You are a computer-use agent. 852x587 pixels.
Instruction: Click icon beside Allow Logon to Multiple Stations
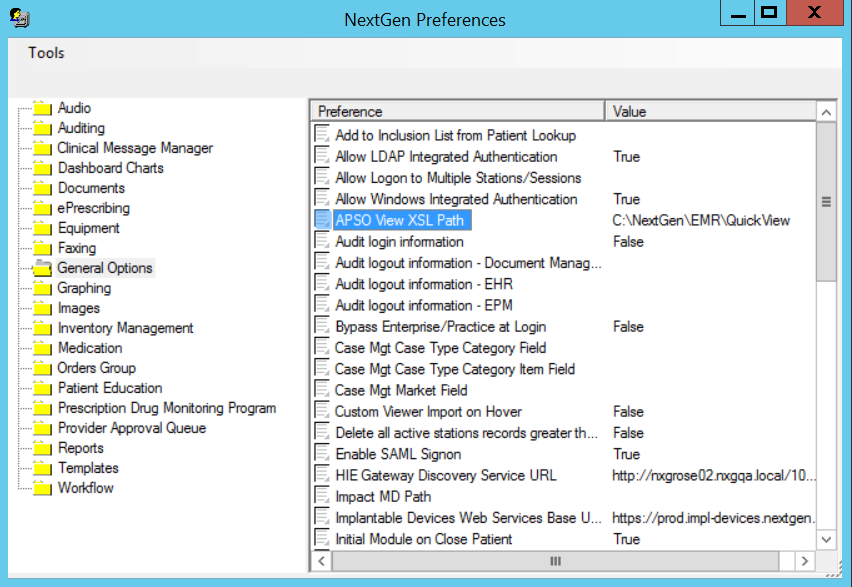[322, 177]
